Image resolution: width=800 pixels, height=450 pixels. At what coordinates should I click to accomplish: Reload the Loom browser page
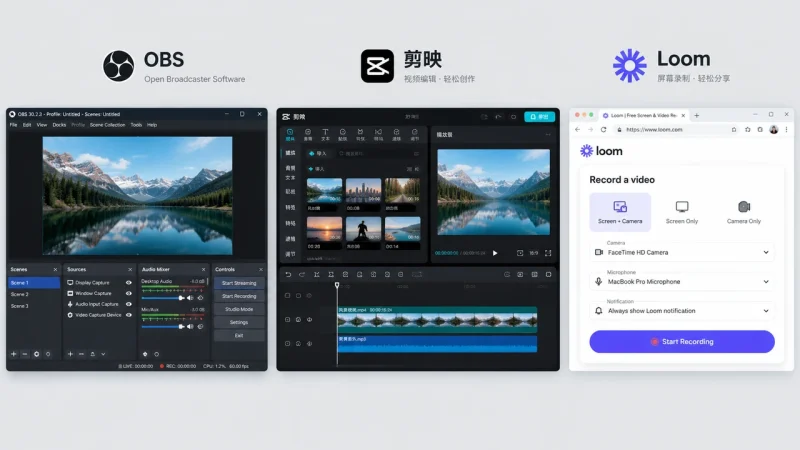click(604, 130)
